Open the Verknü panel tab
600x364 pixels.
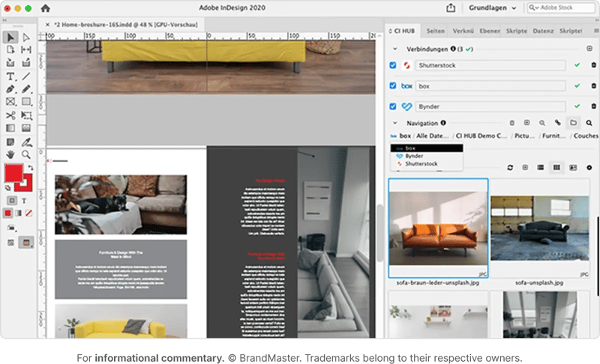(463, 31)
